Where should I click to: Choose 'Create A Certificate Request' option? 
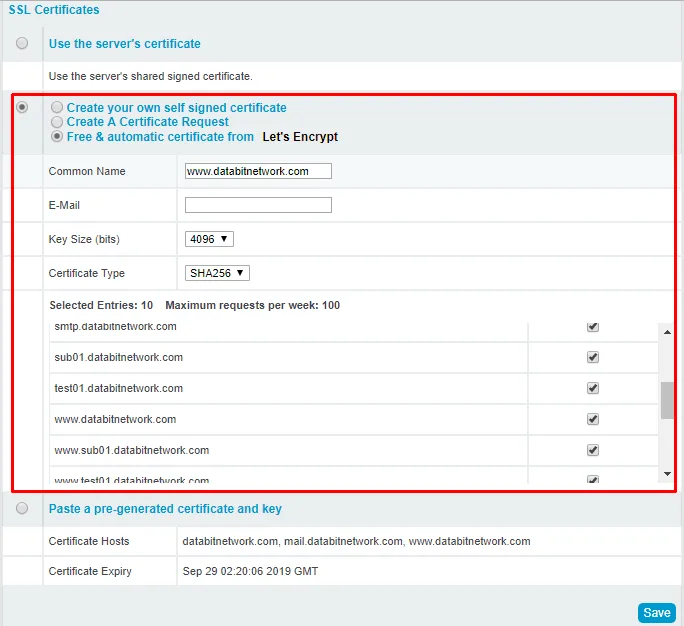[x=57, y=122]
